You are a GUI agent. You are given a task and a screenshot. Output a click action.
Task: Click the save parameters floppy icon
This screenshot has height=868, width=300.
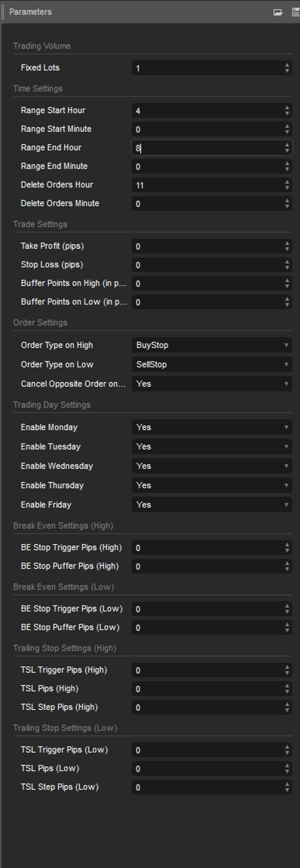295,12
